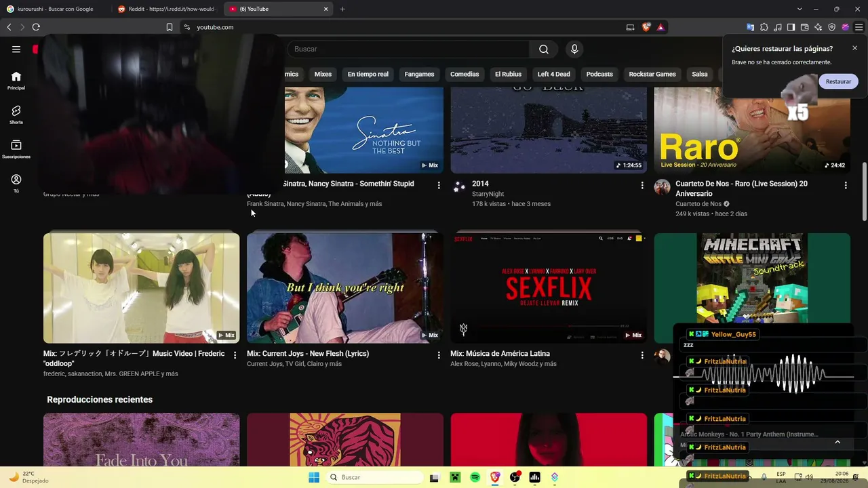Open the Extensions puzzle icon
The height and width of the screenshot is (488, 868).
tap(764, 27)
